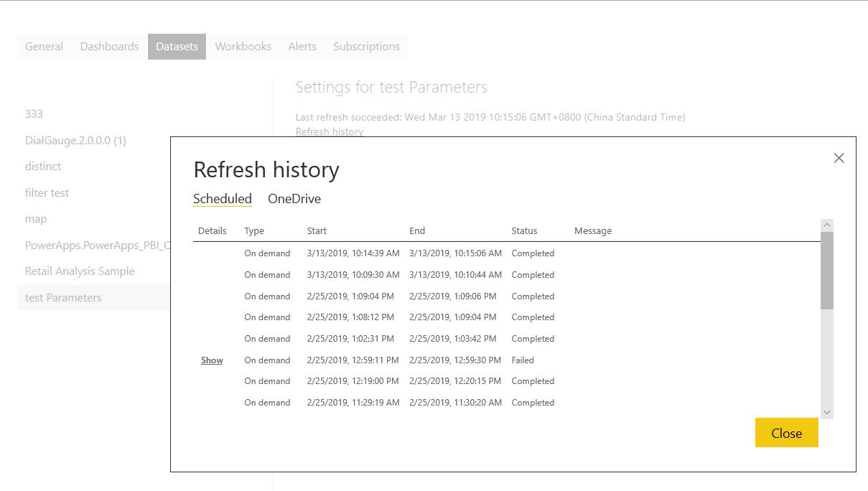This screenshot has height=491, width=868.
Task: Select the map dataset
Action: (36, 219)
